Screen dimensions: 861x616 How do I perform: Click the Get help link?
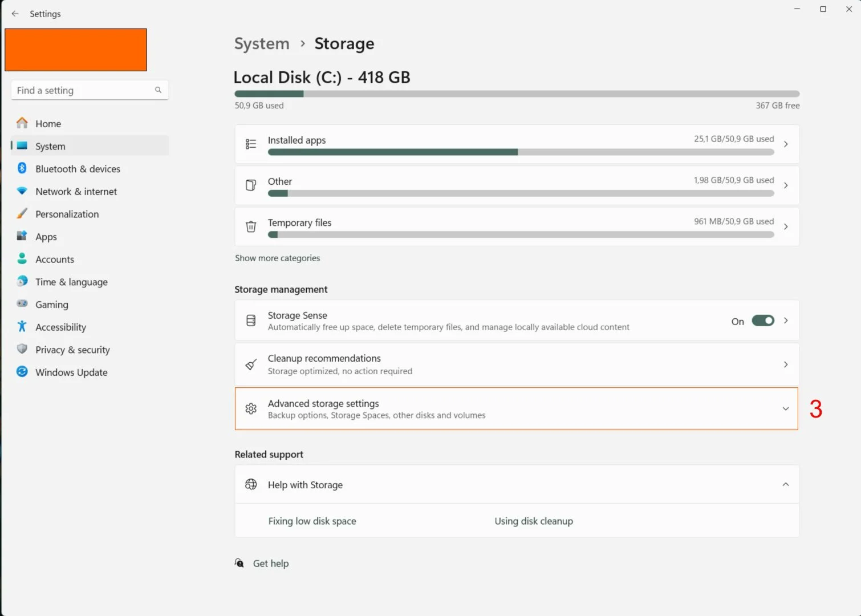pyautogui.click(x=271, y=564)
